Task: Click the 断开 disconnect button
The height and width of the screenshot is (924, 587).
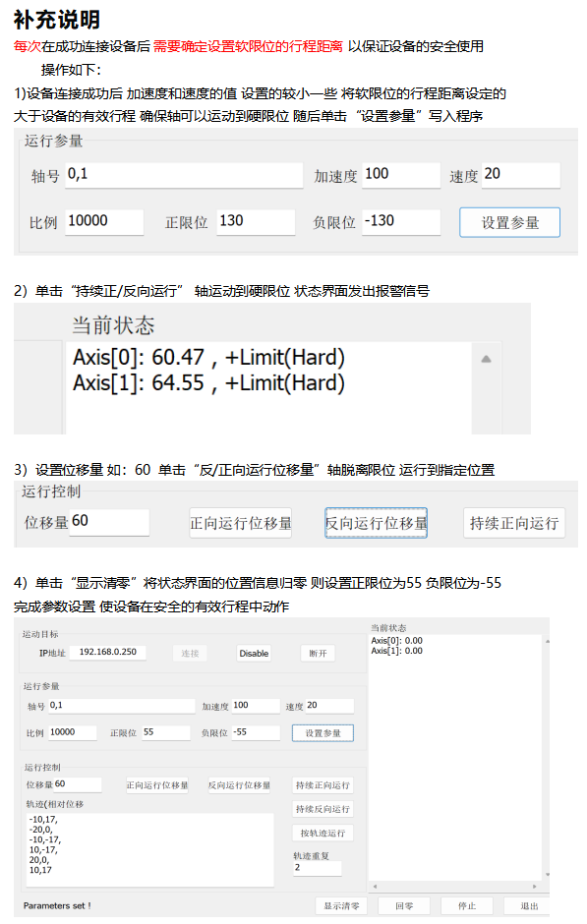Action: pos(318,654)
